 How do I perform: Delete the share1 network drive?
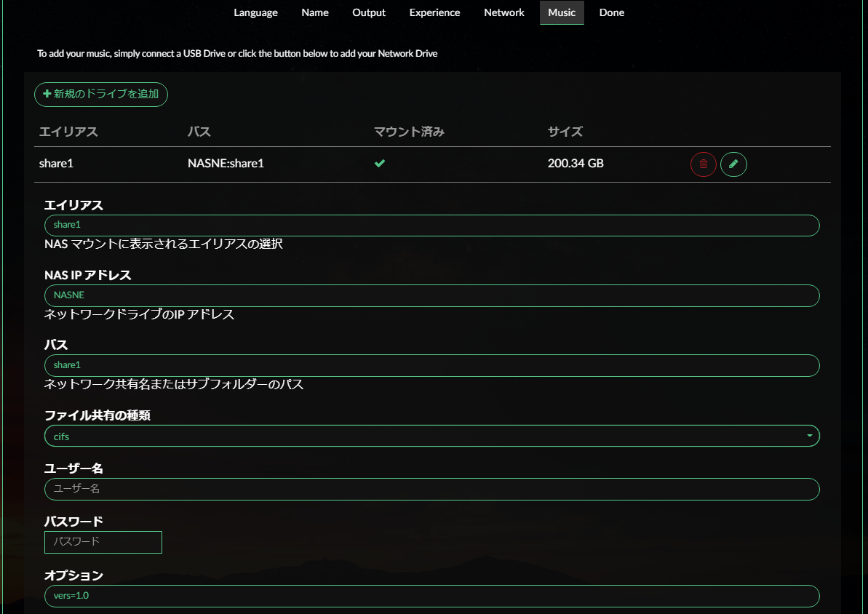[x=703, y=164]
